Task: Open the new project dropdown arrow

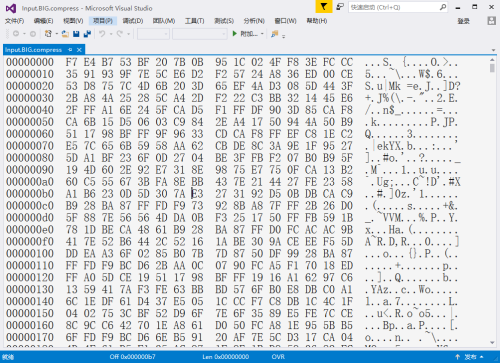Action: [x=57, y=34]
